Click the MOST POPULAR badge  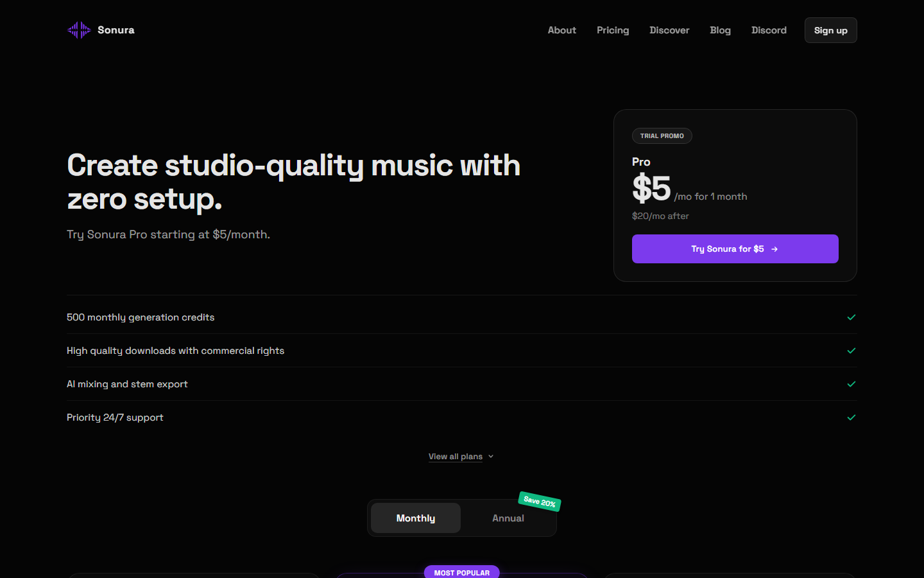point(461,572)
